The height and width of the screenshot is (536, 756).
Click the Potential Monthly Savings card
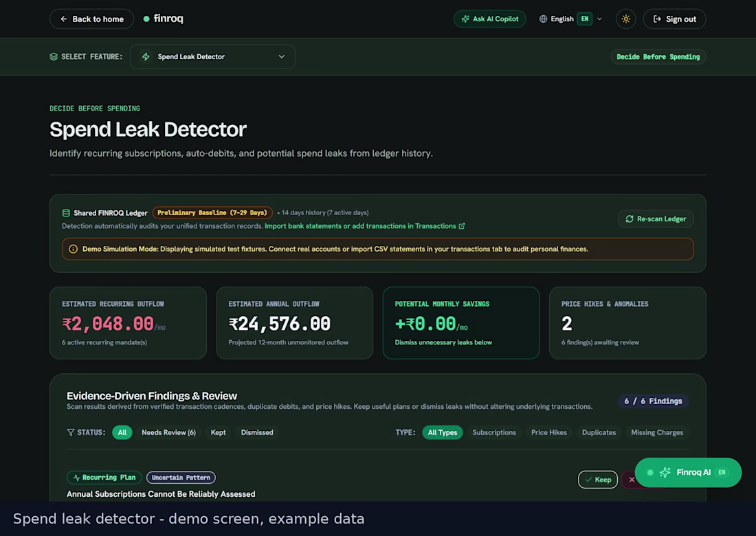461,323
